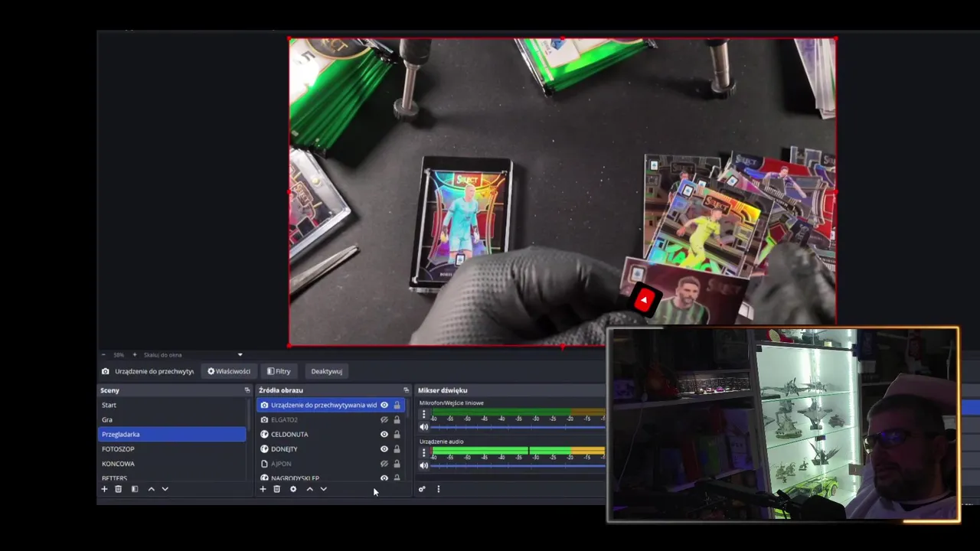Select the Start scene
Screen dimensions: 980x551
(171, 405)
